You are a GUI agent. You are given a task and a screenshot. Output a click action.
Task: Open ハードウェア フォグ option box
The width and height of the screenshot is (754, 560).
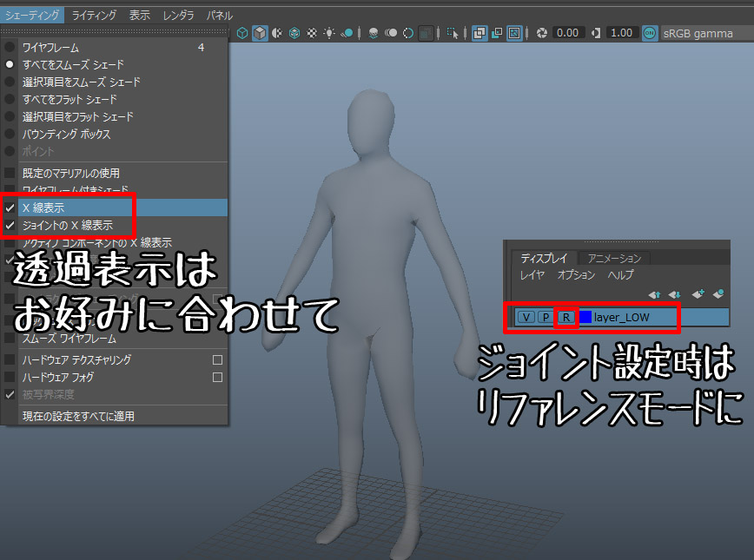coord(217,378)
